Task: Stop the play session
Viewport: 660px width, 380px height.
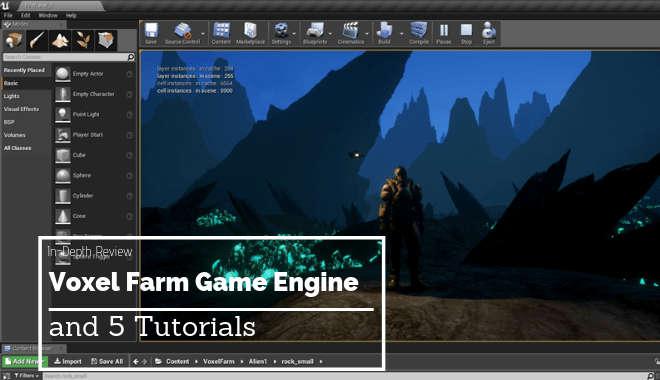Action: point(466,33)
